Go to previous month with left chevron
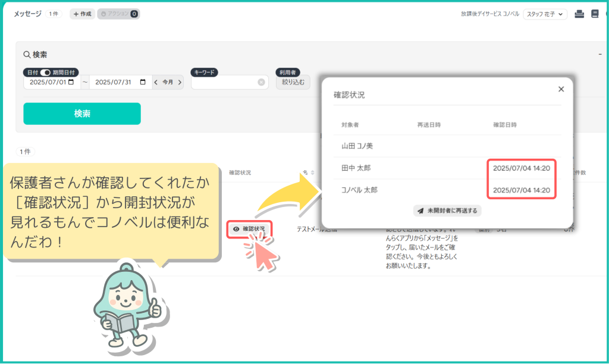 click(x=156, y=83)
